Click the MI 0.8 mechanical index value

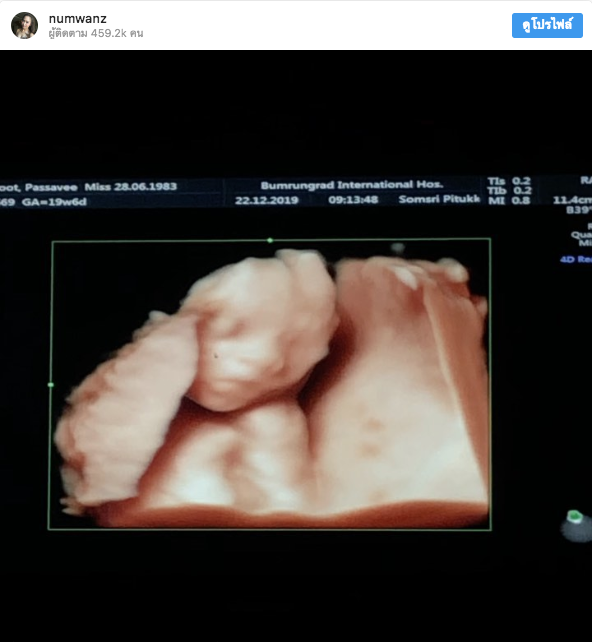point(509,201)
